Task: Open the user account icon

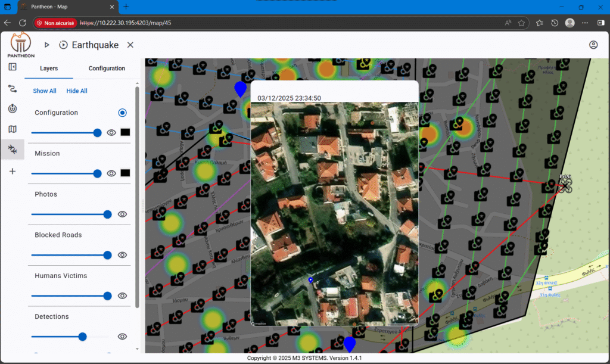Action: pos(593,45)
